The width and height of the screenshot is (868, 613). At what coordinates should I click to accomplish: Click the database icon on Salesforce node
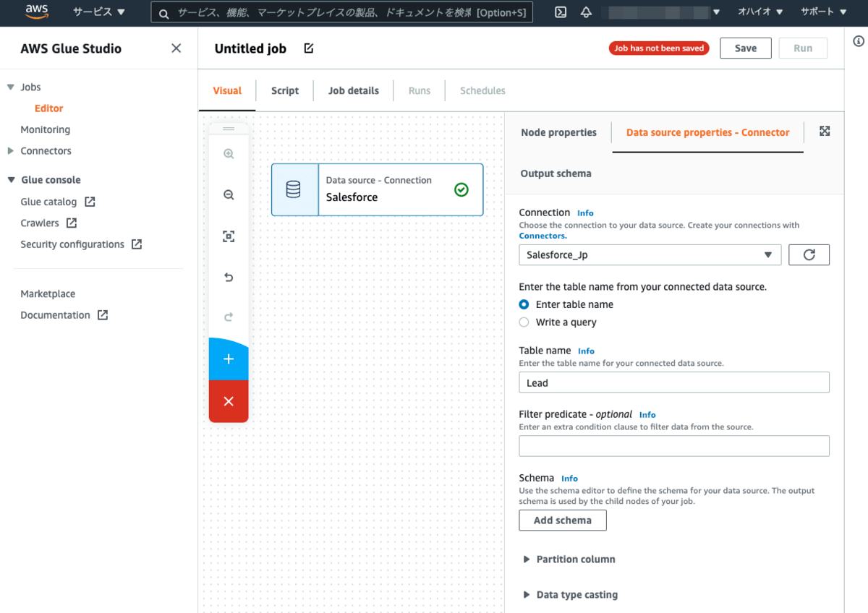pos(294,189)
